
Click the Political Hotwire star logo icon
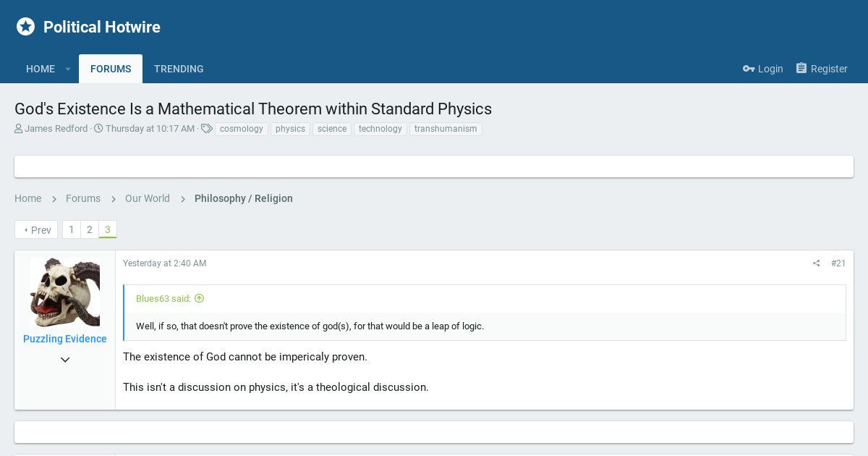point(25,27)
